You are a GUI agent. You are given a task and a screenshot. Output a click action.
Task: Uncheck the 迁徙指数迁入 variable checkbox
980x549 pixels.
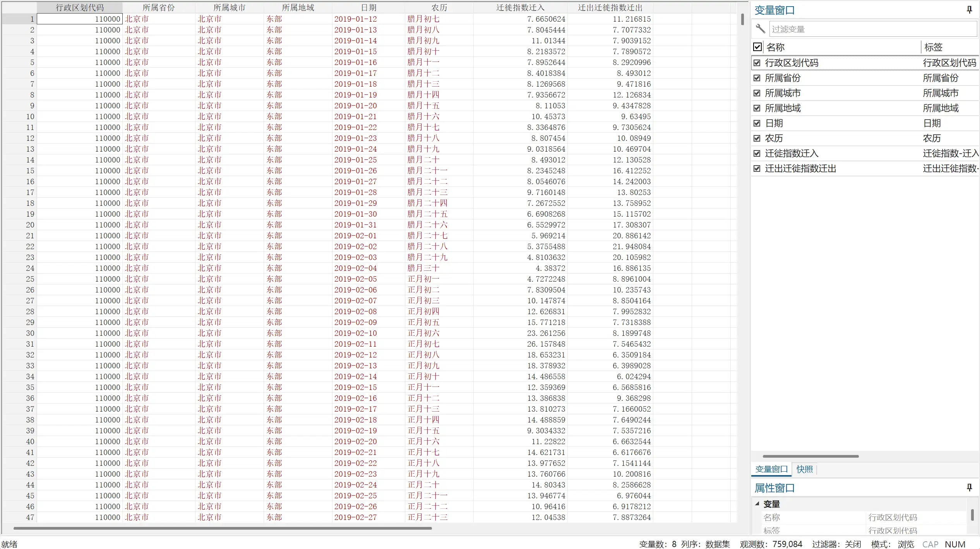point(757,154)
